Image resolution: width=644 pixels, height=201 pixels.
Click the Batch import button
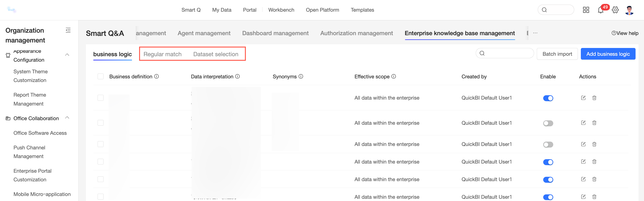click(557, 54)
